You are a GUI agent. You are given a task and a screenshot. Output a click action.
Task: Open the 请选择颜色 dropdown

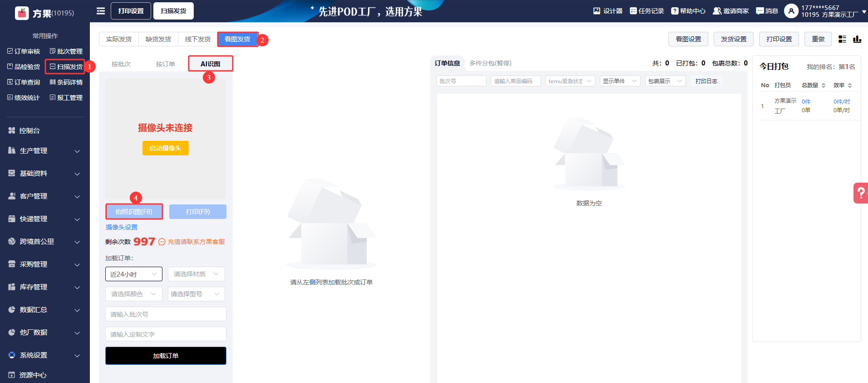click(x=134, y=294)
